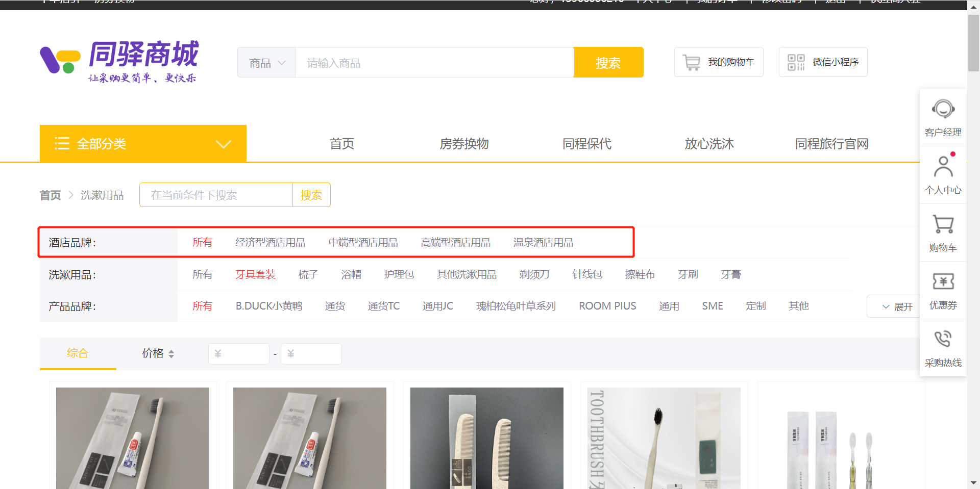The image size is (980, 489).
Task: Toggle the 价格 sort arrows
Action: tap(171, 354)
